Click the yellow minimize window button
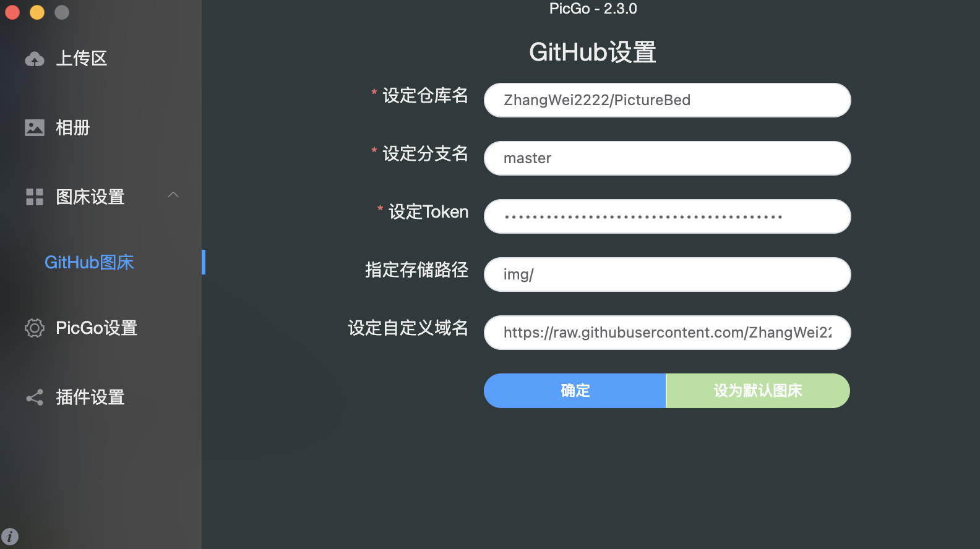Image resolution: width=980 pixels, height=549 pixels. pos(37,12)
